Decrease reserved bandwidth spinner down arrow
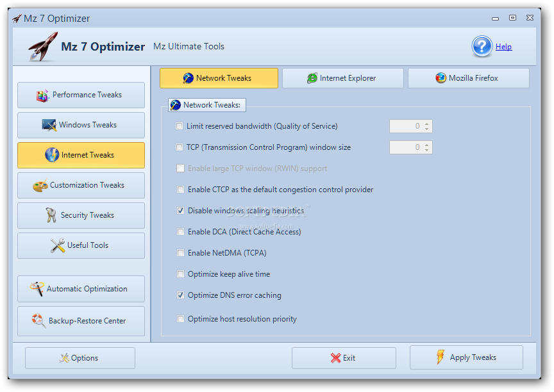Viewport: 554px width, 392px height. (427, 129)
